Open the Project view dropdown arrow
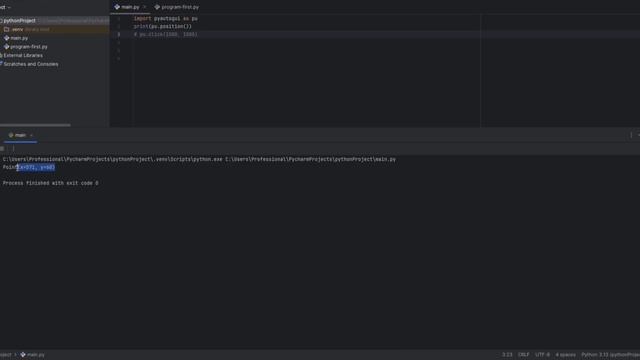 coord(9,7)
